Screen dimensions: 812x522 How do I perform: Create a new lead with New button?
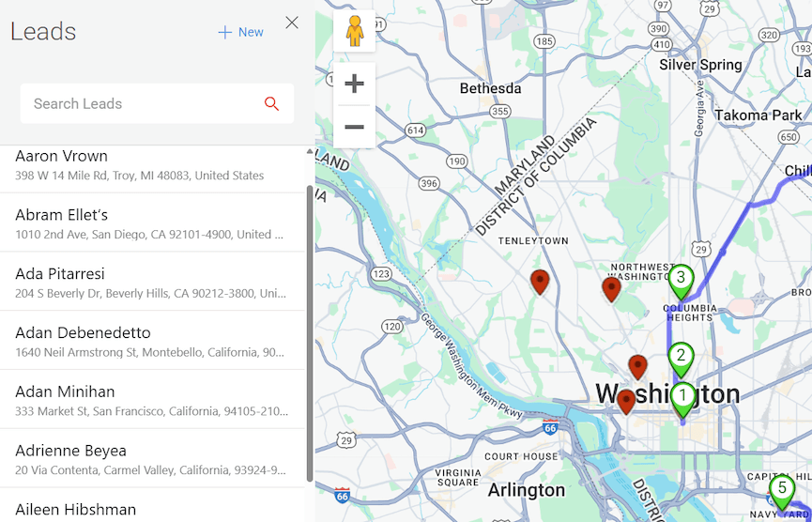tap(241, 32)
